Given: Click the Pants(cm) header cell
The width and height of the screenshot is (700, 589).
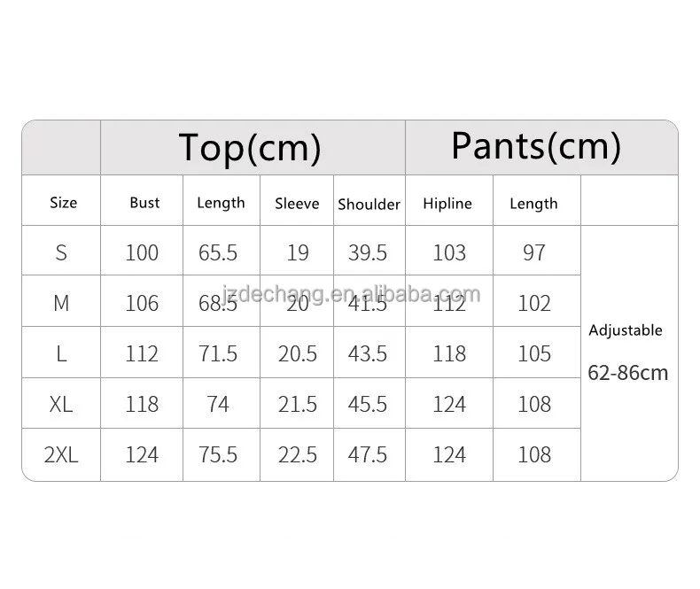Looking at the screenshot, I should click(x=541, y=147).
